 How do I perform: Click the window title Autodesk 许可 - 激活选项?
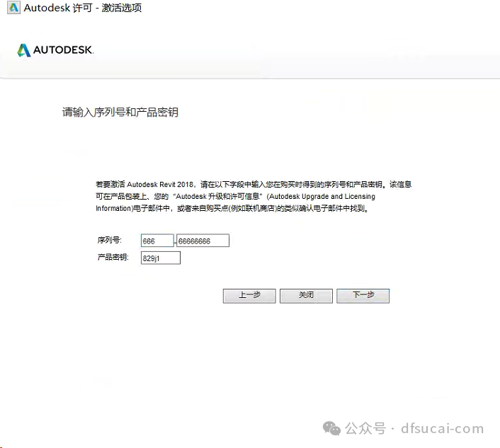click(x=83, y=8)
